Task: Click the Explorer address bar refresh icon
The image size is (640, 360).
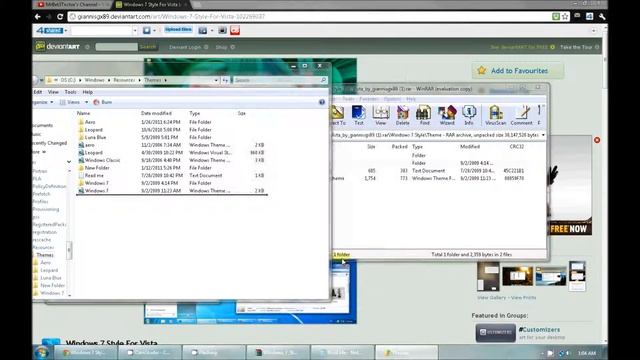Action: click(x=225, y=80)
